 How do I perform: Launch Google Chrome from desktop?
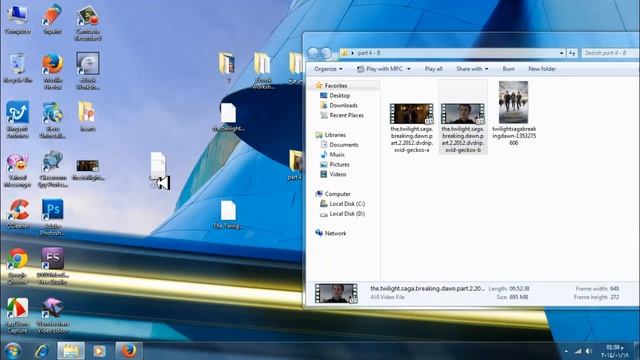point(17,265)
